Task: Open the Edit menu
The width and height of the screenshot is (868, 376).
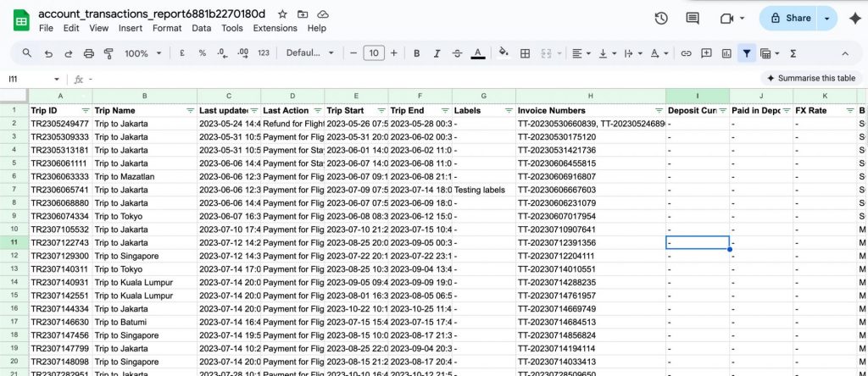Action: tap(71, 28)
